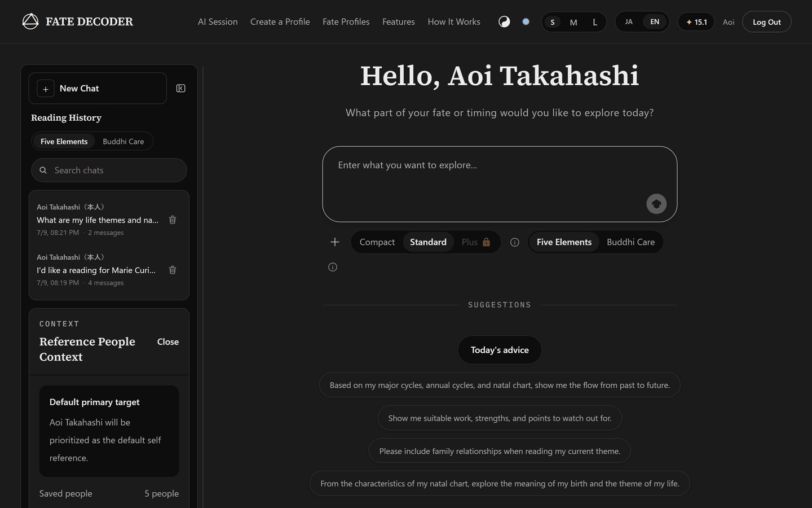The width and height of the screenshot is (812, 508).
Task: Click the Fate Decoder logo icon
Action: click(x=30, y=21)
